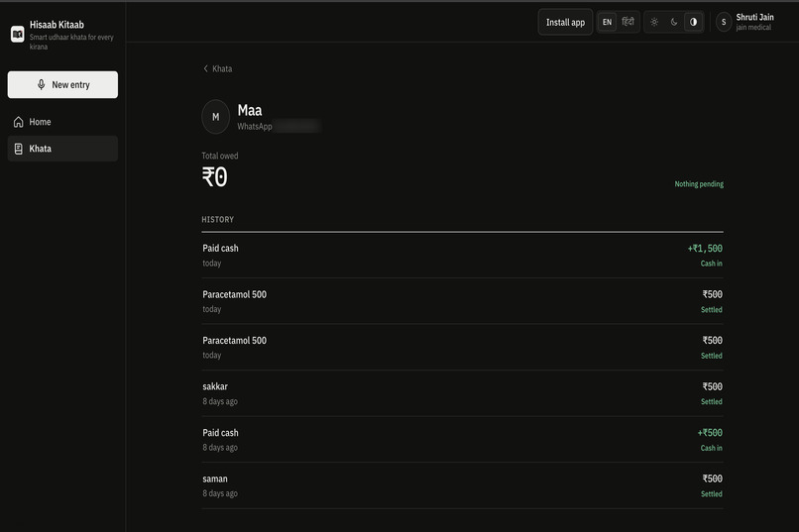Click the jain medical shop name
Viewport: 799px width, 532px height.
tap(753, 28)
